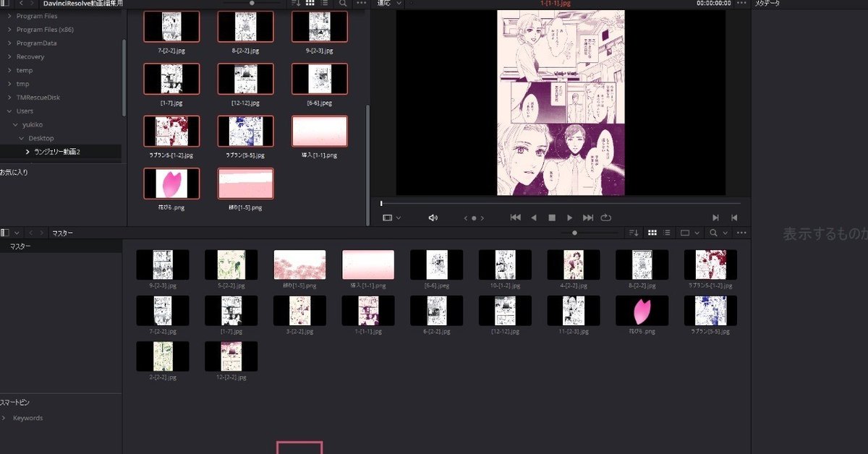868x454 pixels.
Task: Click the Mark In button in the viewer
Action: pyautogui.click(x=715, y=218)
